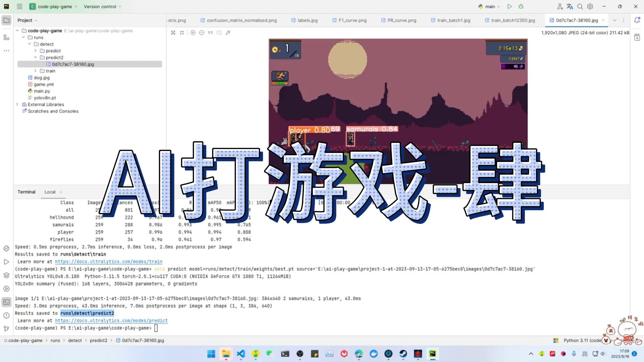Viewport: 644px width, 362px height.
Task: Select game.yml in project tree
Action: click(44, 84)
